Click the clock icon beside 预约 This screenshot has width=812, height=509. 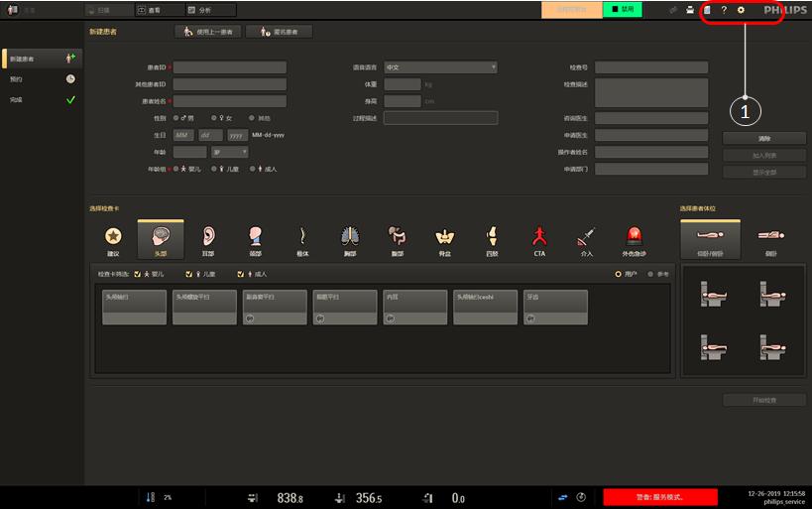point(70,78)
